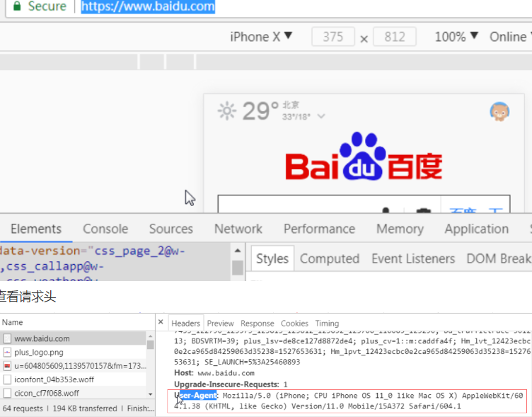Open the Response tab
This screenshot has height=417, width=532.
tap(258, 324)
